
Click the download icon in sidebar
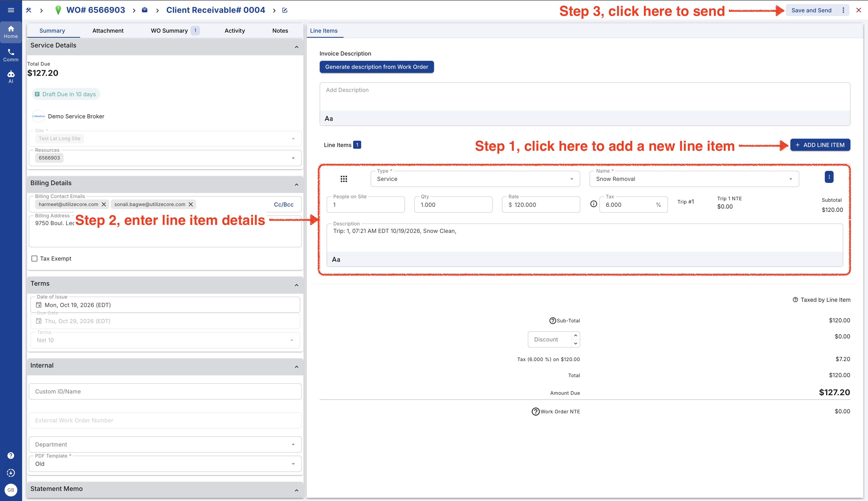click(x=11, y=473)
